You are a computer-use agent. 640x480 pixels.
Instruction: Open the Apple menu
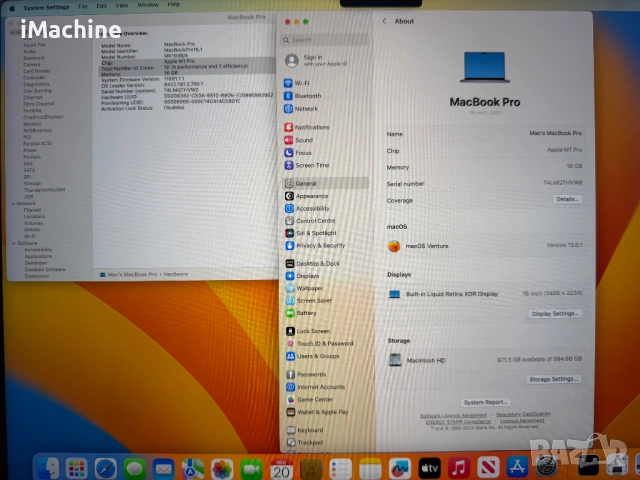coord(12,7)
